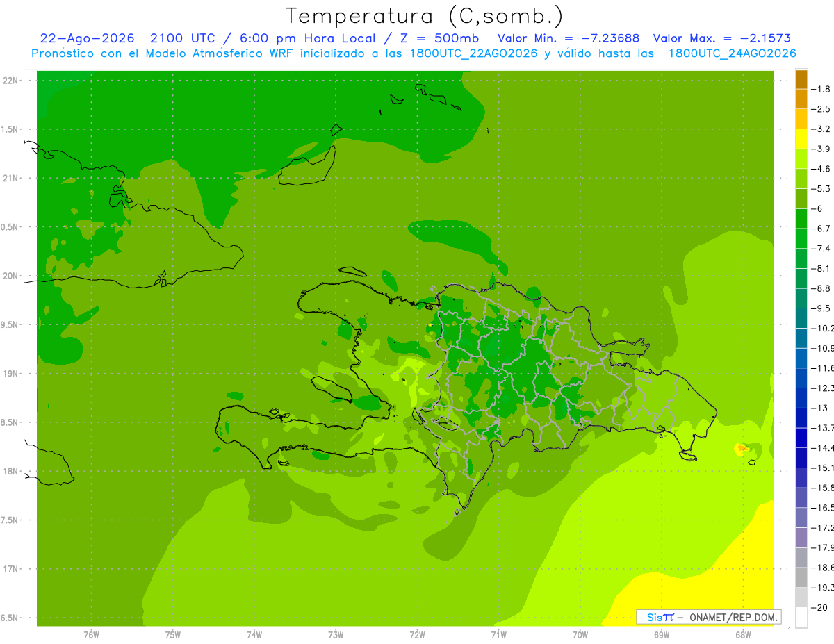This screenshot has height=644, width=834.
Task: Click the -14.4 colorbar value label
Action: [x=822, y=448]
